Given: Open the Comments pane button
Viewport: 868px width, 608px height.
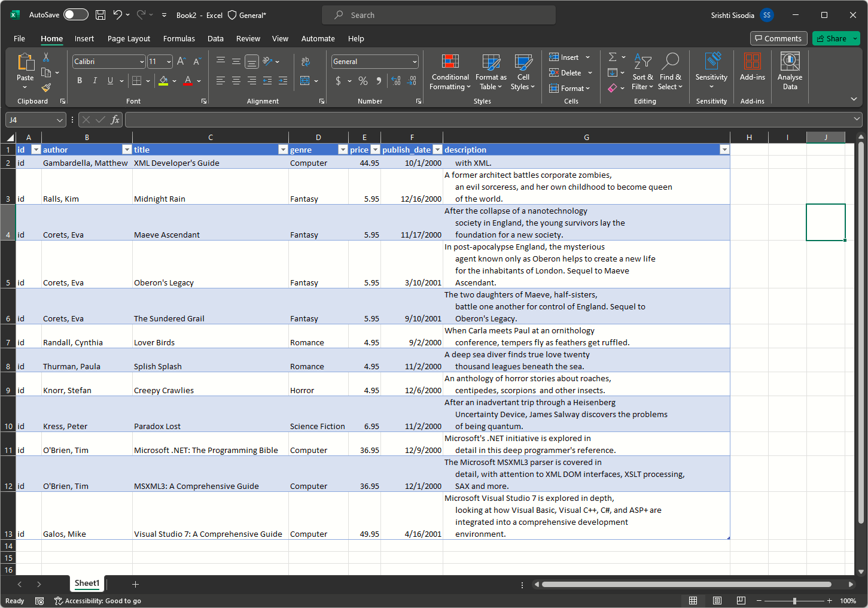Looking at the screenshot, I should click(x=778, y=39).
